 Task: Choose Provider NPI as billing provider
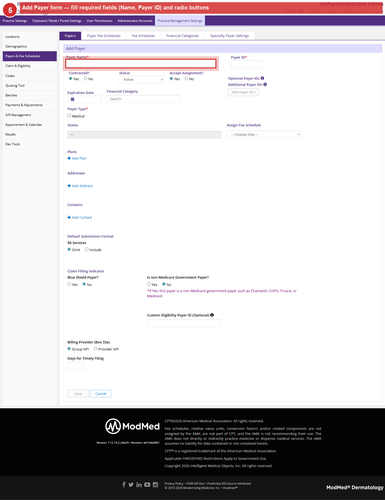coord(95,349)
